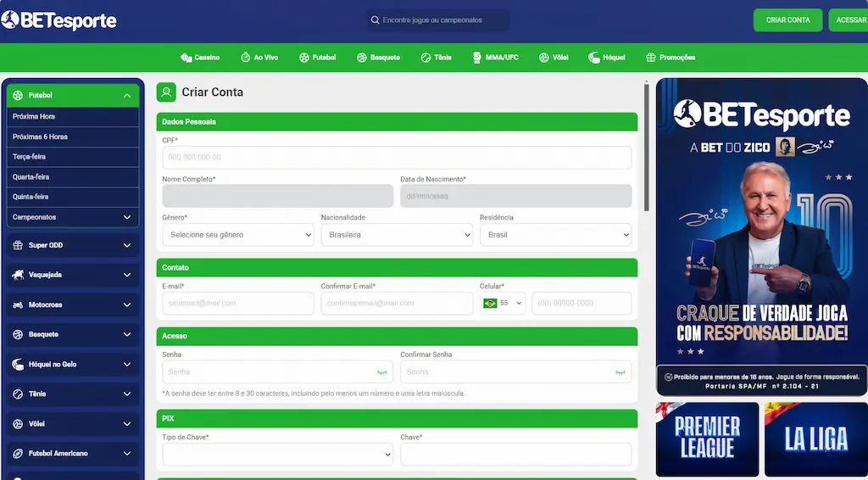Expand the Vaquejada section chevron
Viewport: 868px width, 480px height.
coord(127,275)
